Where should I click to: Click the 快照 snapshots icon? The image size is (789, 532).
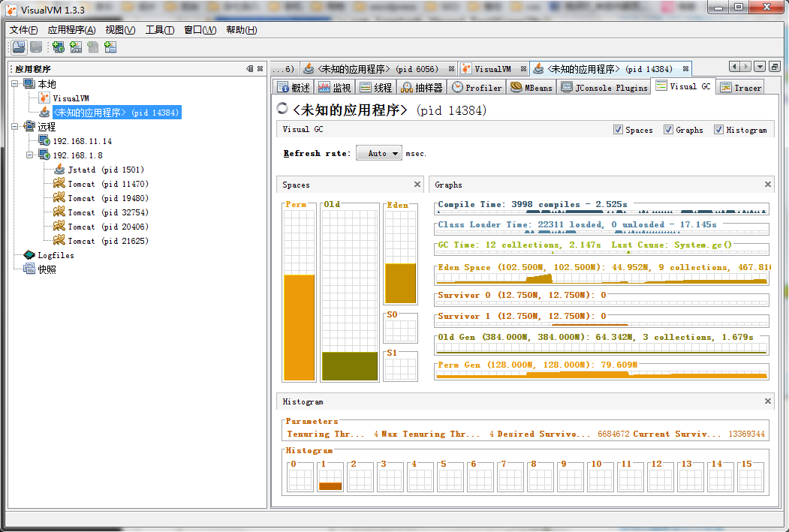click(x=29, y=269)
